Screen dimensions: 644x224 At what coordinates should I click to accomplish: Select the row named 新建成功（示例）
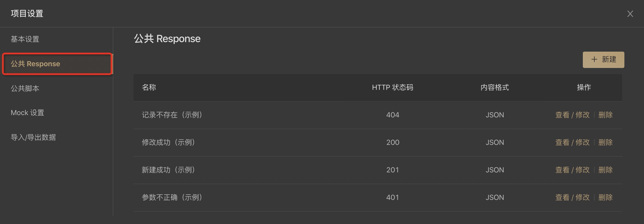[378, 170]
